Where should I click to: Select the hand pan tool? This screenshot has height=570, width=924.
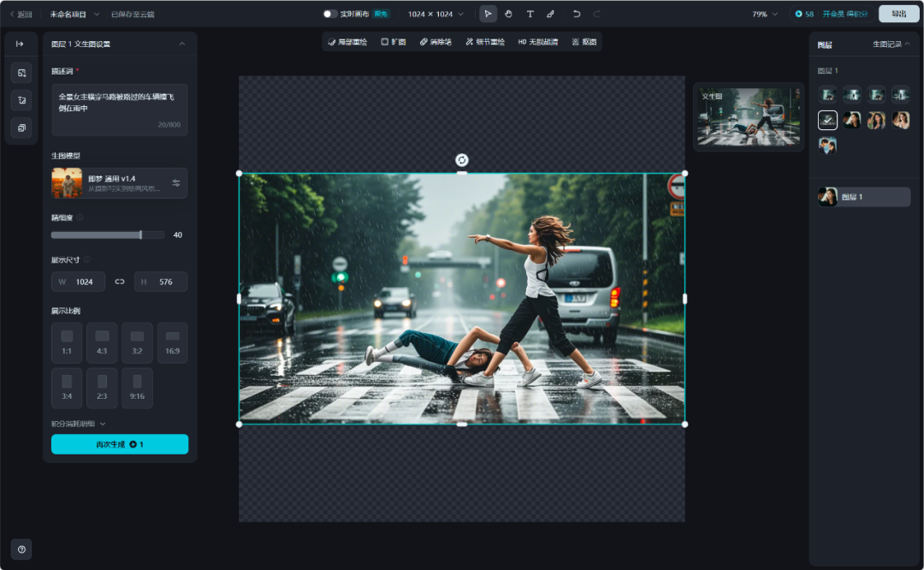pyautogui.click(x=508, y=14)
